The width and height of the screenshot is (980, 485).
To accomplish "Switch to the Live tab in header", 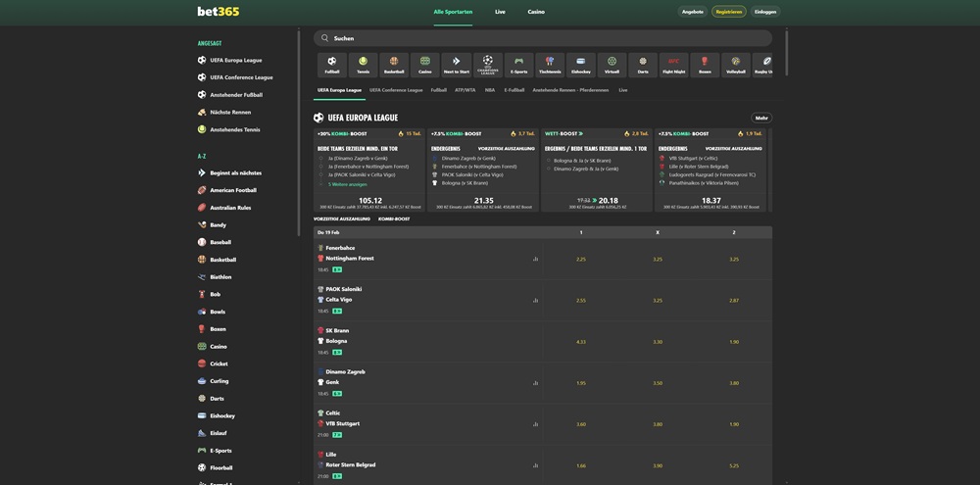I will coord(500,12).
